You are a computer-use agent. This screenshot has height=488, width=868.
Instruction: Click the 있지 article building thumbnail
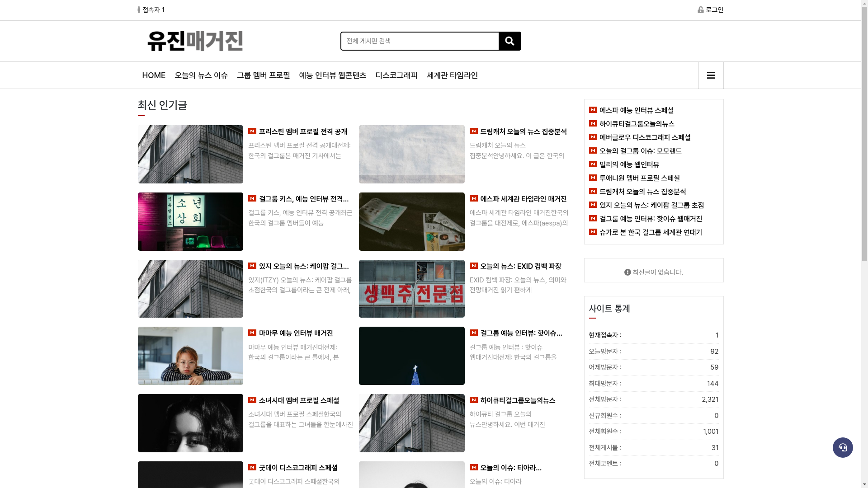(x=190, y=289)
